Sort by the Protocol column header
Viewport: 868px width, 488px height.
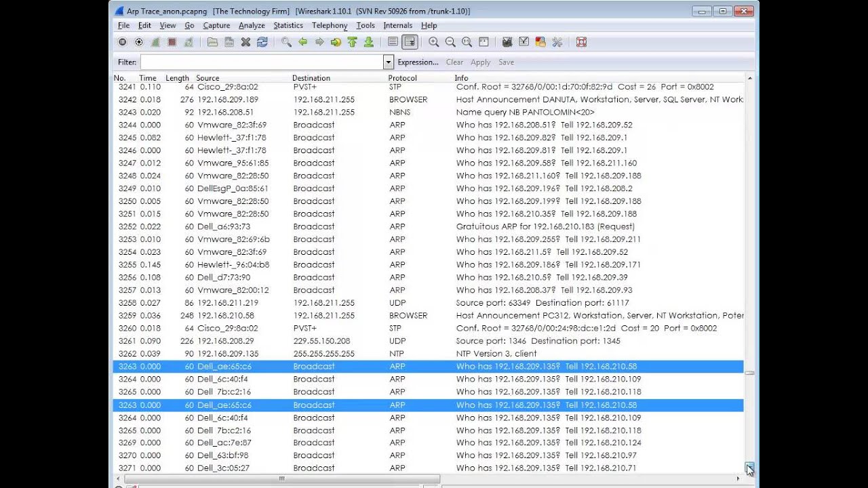click(x=402, y=78)
